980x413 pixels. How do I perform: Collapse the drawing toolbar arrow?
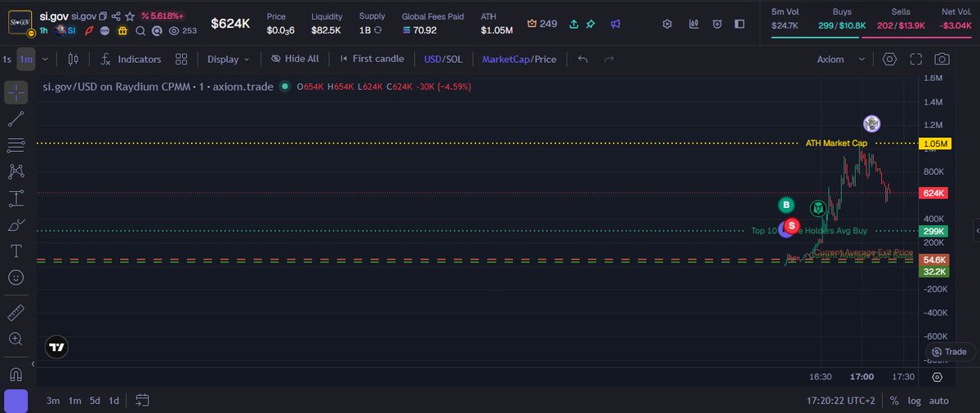pyautogui.click(x=33, y=365)
